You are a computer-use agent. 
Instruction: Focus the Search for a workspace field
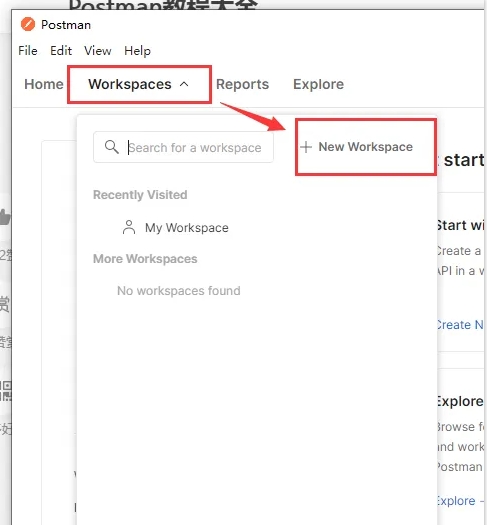(x=183, y=147)
